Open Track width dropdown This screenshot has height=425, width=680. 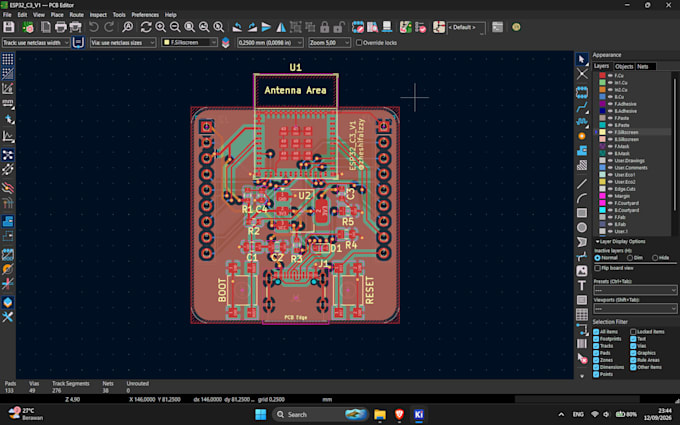(36, 42)
